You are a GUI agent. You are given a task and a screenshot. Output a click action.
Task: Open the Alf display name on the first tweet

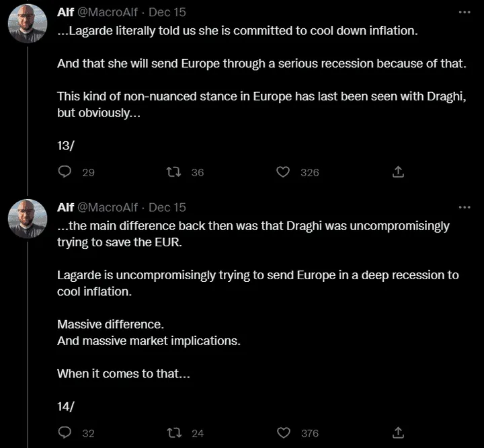click(65, 13)
